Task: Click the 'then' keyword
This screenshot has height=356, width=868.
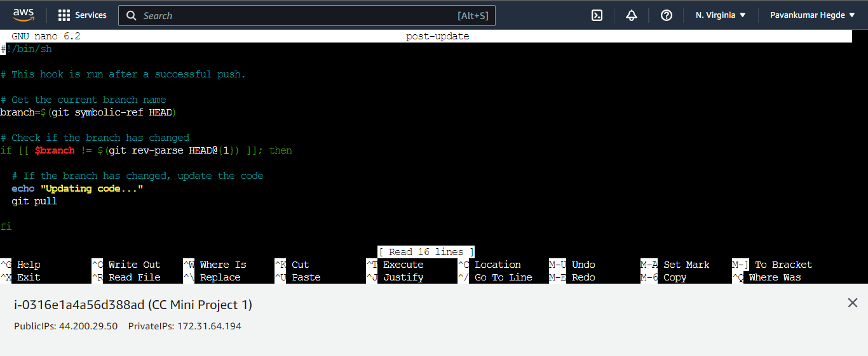Action: pyautogui.click(x=281, y=150)
